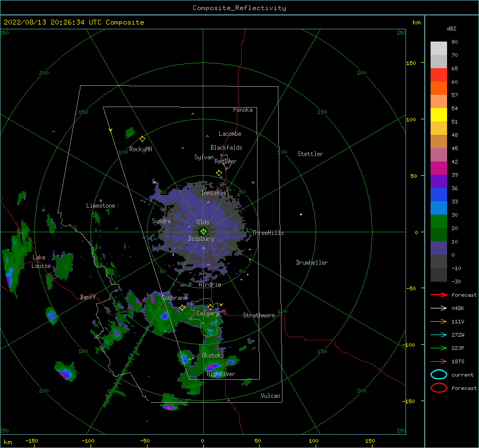Click the Lake Louise label

point(41,262)
